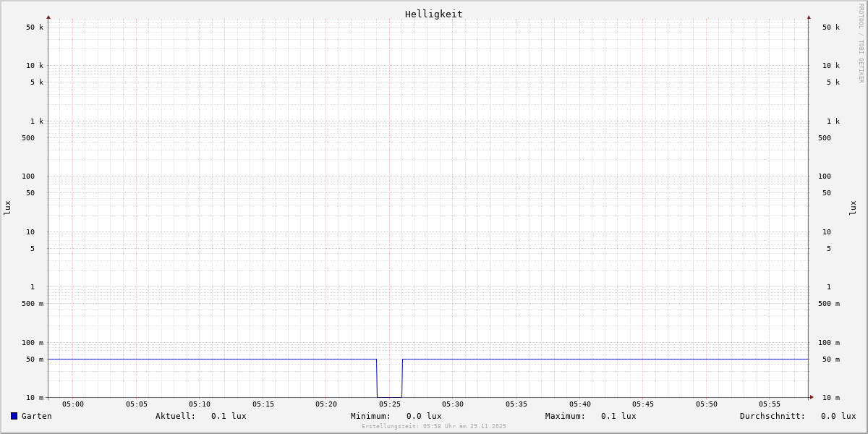Click the Erstellungszeit timestamp footer text
The height and width of the screenshot is (434, 868).
(434, 427)
